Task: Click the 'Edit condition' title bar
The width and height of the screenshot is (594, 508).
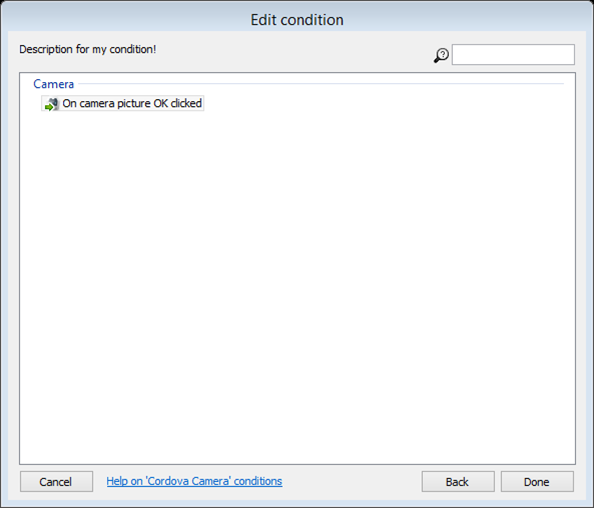Action: coord(297,20)
